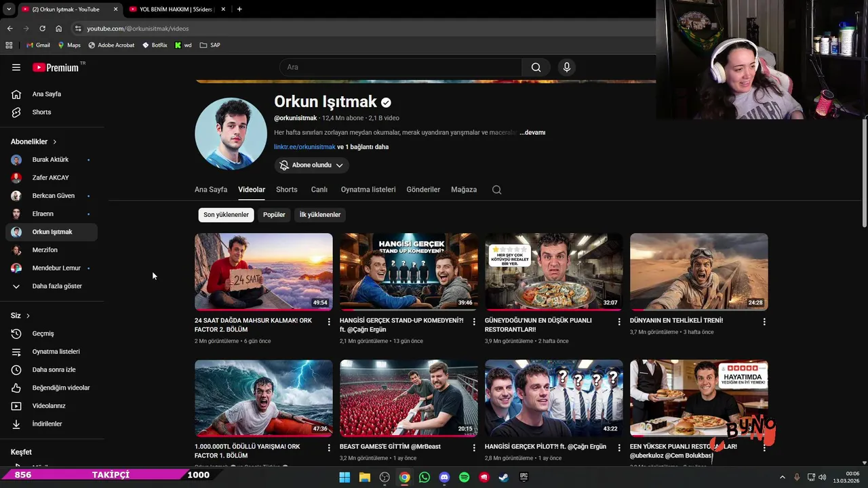
Task: Open a new Chrome tab
Action: [x=239, y=9]
